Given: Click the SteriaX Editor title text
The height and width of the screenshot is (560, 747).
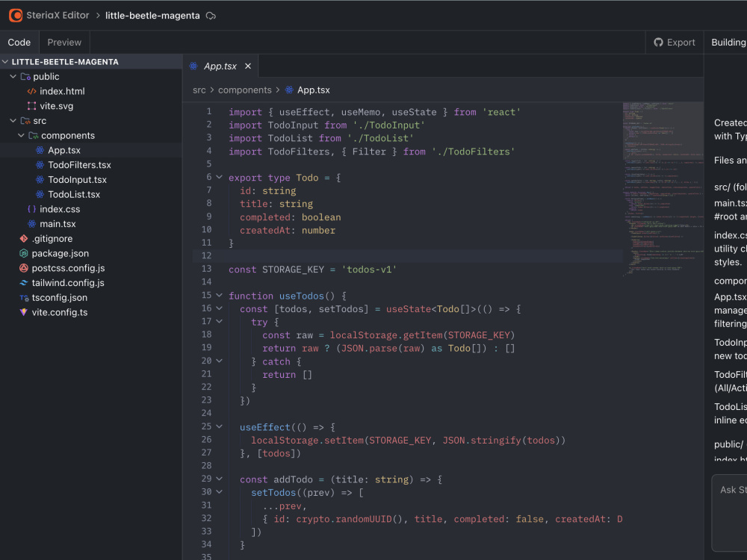Looking at the screenshot, I should [x=58, y=15].
